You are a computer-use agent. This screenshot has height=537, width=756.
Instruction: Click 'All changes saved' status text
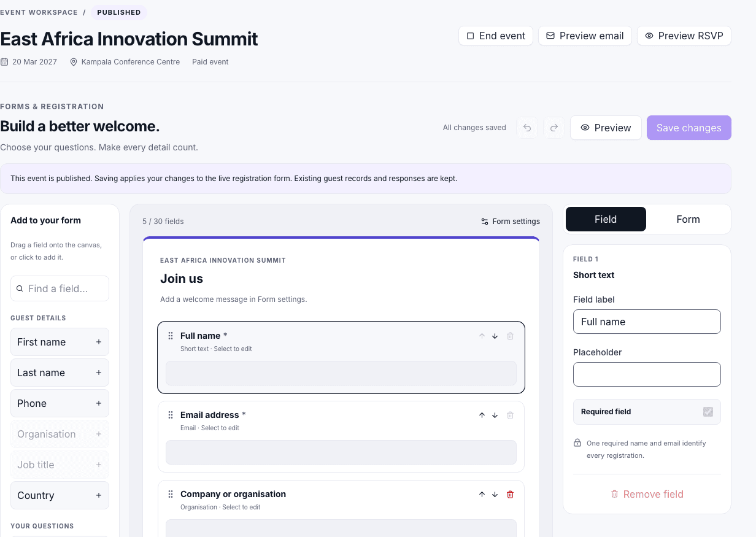(x=474, y=128)
